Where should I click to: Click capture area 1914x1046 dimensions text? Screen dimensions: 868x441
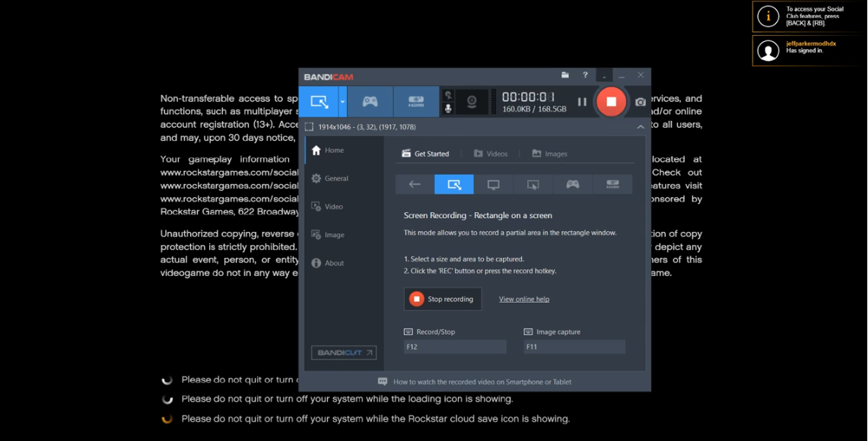(367, 127)
